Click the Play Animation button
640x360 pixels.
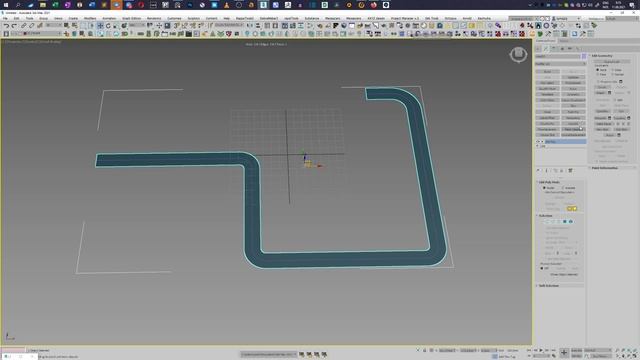(542, 350)
